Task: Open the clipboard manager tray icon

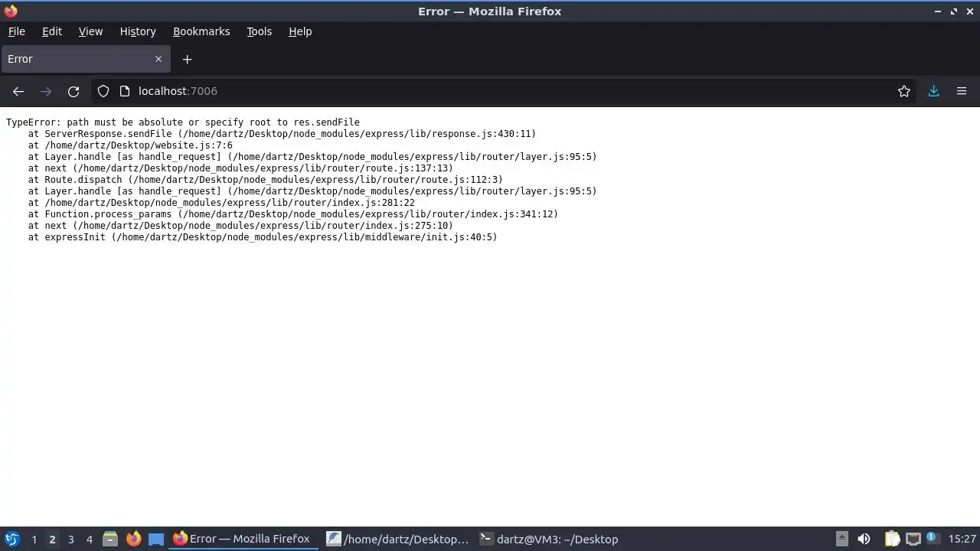Action: tap(892, 539)
